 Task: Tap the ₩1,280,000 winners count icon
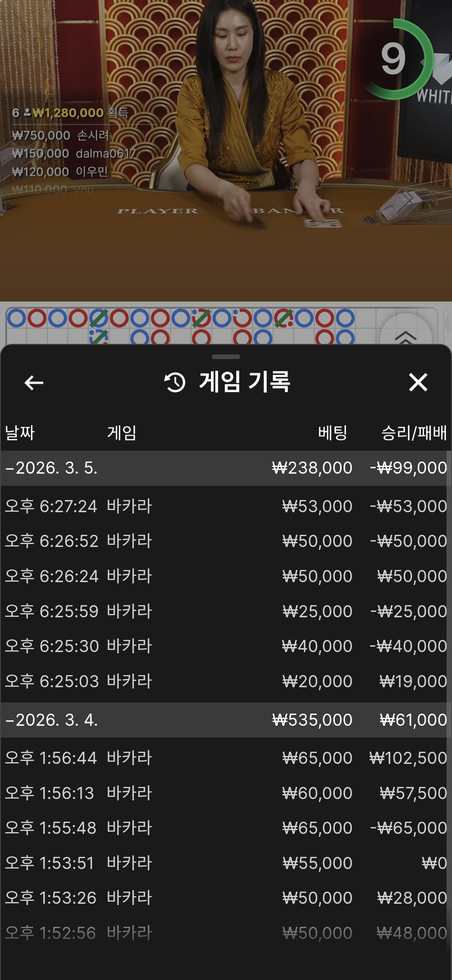27,113
